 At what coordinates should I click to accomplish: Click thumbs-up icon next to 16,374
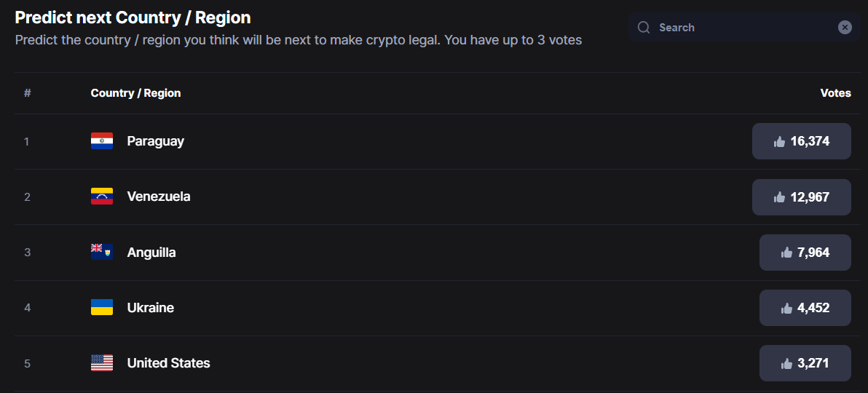779,142
